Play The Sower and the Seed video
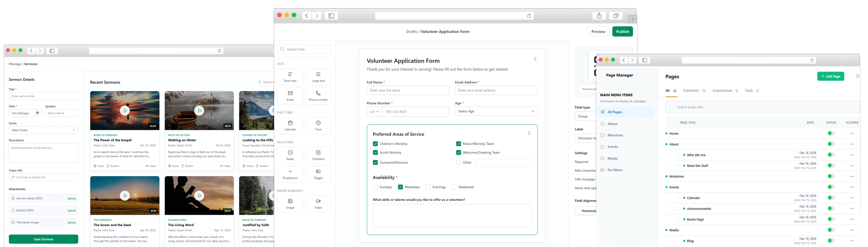The height and width of the screenshot is (247, 868). pyautogui.click(x=125, y=195)
